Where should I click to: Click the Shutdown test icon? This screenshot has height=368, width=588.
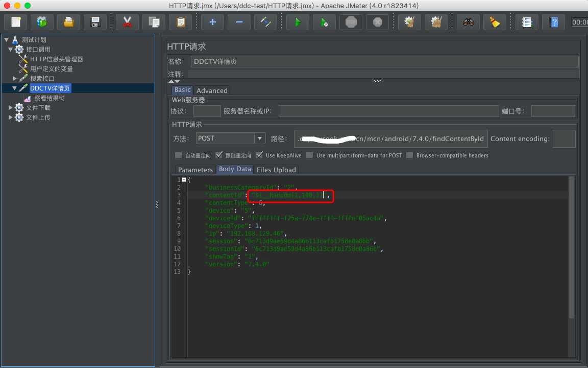[x=378, y=22]
